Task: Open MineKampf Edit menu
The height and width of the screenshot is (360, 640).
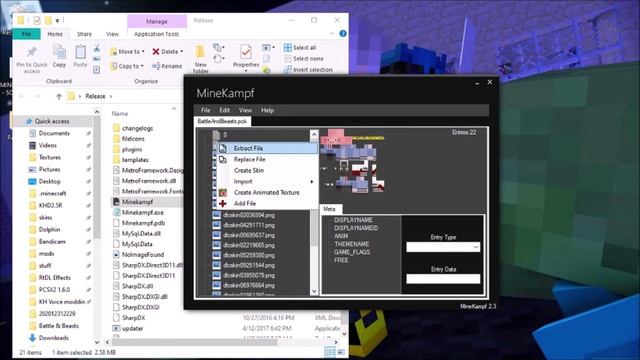Action: tap(224, 110)
